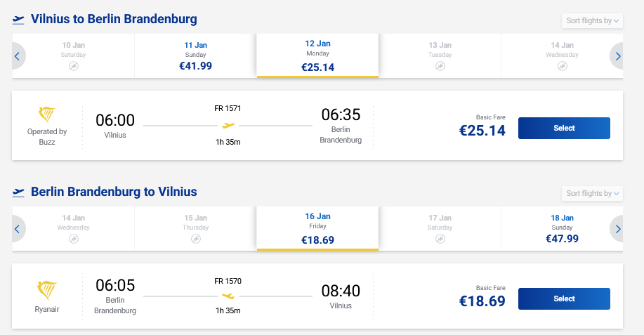Open outbound Sort flights by dropdown
The width and height of the screenshot is (644, 335).
pos(593,21)
